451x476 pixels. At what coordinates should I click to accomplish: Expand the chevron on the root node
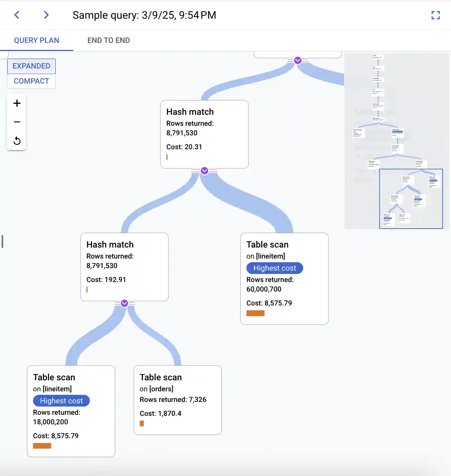click(x=297, y=61)
